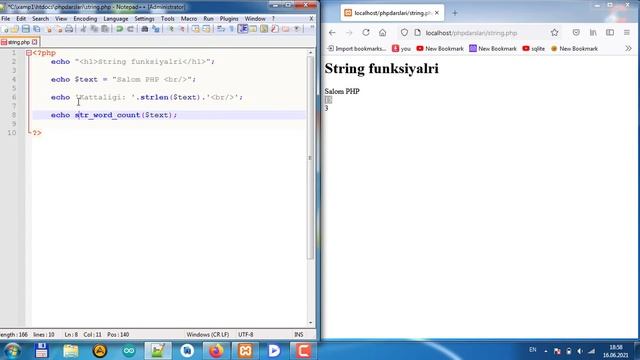Cut selection using the scissors icon
Screen dimensions: 640x360
coord(83,29)
